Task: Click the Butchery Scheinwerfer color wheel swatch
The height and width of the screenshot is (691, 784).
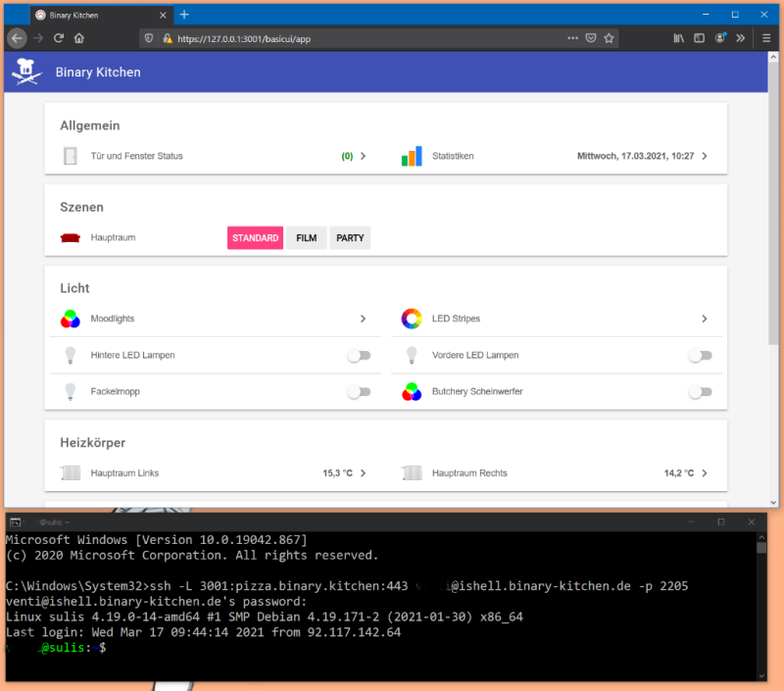Action: pyautogui.click(x=411, y=391)
